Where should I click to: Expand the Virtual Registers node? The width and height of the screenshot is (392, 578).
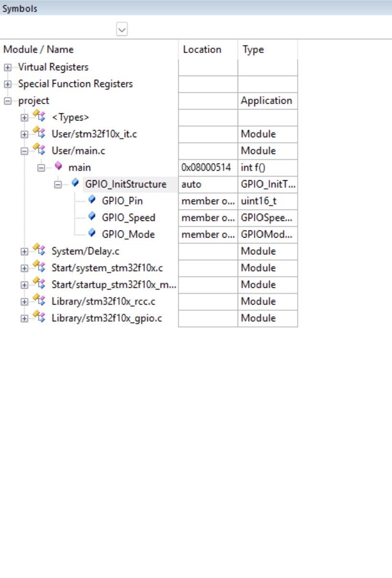click(x=8, y=67)
